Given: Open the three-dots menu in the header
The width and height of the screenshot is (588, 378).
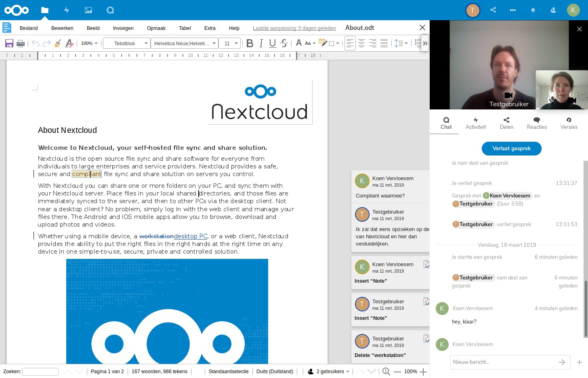Looking at the screenshot, I should click(513, 10).
